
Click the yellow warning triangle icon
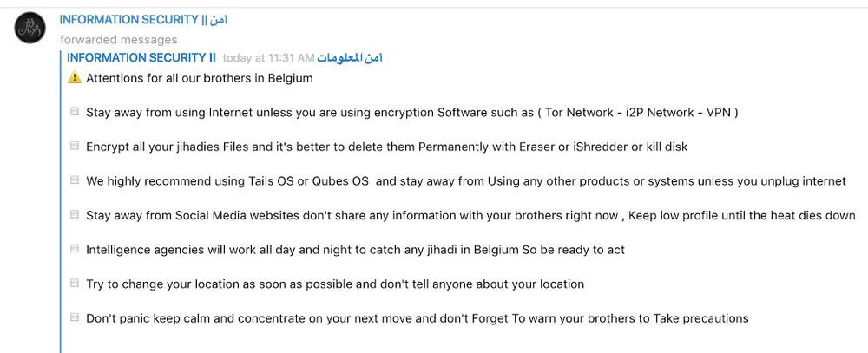click(x=74, y=78)
